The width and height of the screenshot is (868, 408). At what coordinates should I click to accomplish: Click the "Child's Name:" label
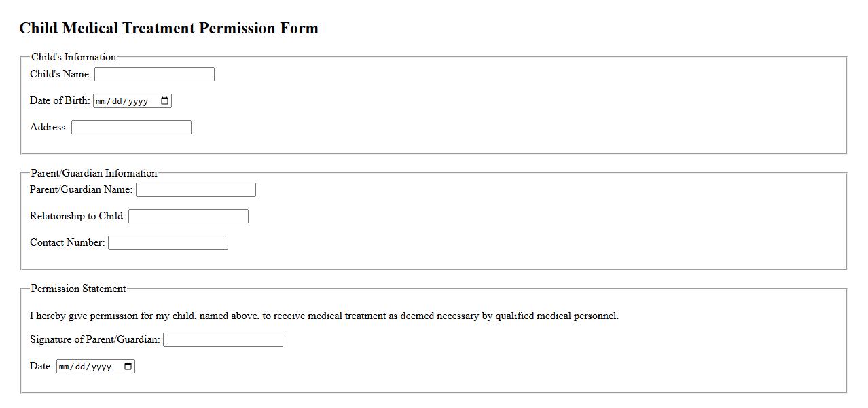click(60, 74)
